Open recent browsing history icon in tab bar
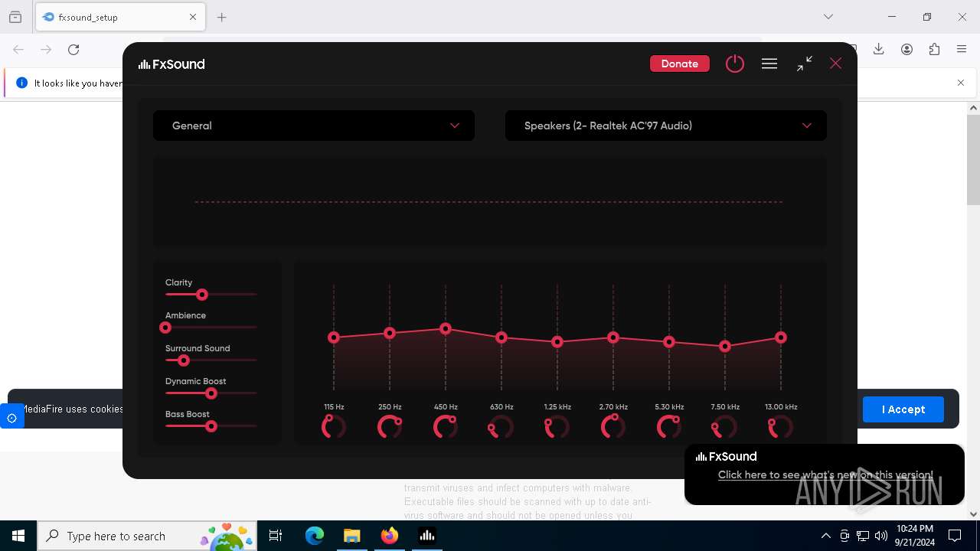 (x=15, y=17)
